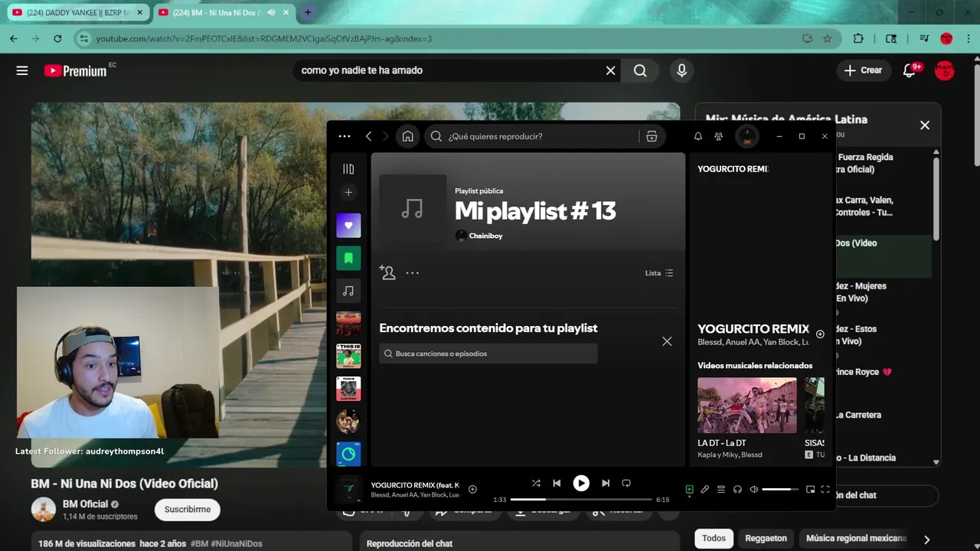Enter Spotify full screen mode
Viewport: 980px width, 551px height.
[825, 489]
